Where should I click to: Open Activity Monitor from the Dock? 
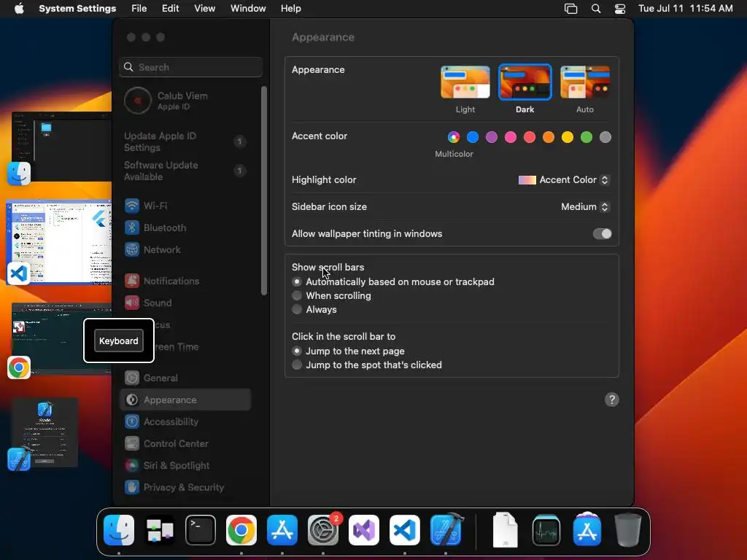[546, 530]
